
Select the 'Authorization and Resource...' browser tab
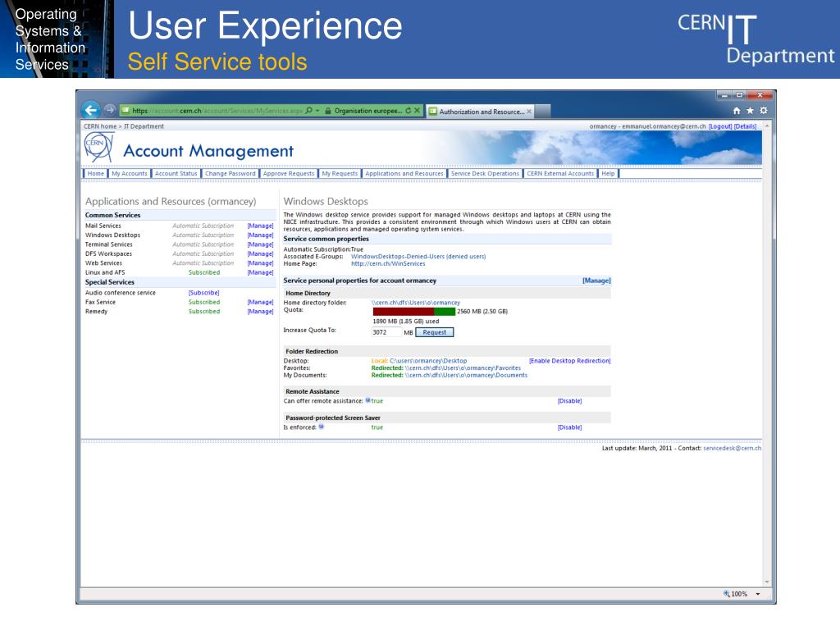[481, 112]
